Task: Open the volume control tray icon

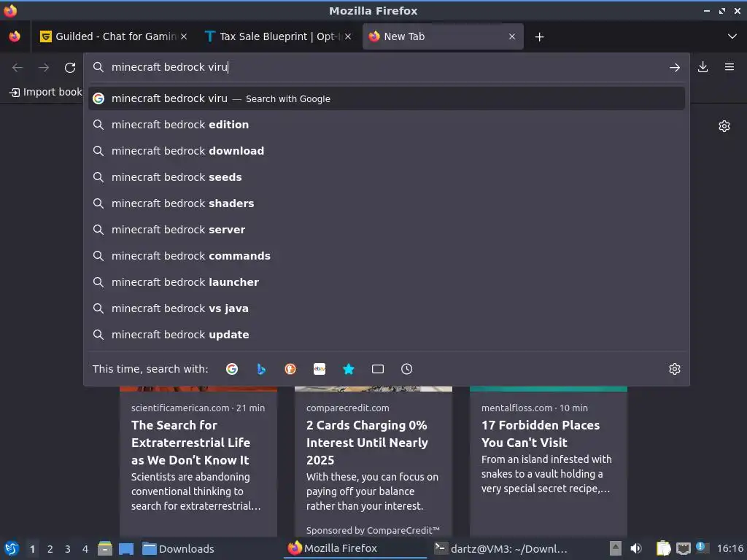Action: tap(635, 548)
